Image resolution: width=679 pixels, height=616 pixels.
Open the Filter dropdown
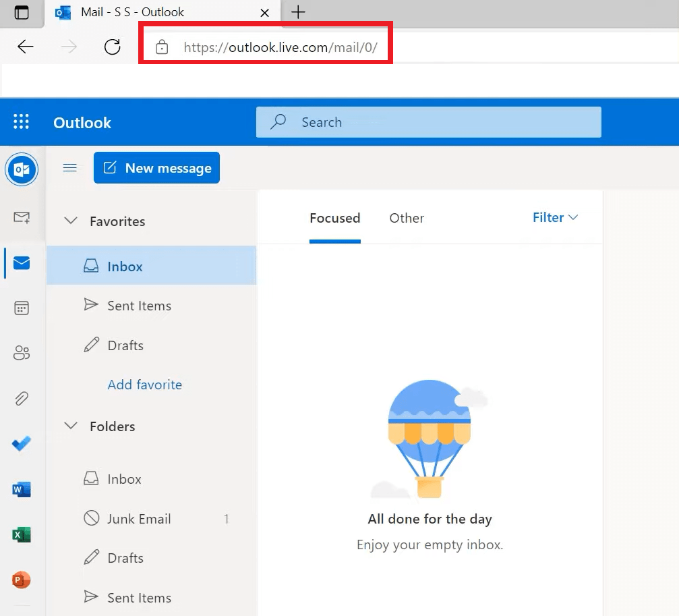click(555, 217)
